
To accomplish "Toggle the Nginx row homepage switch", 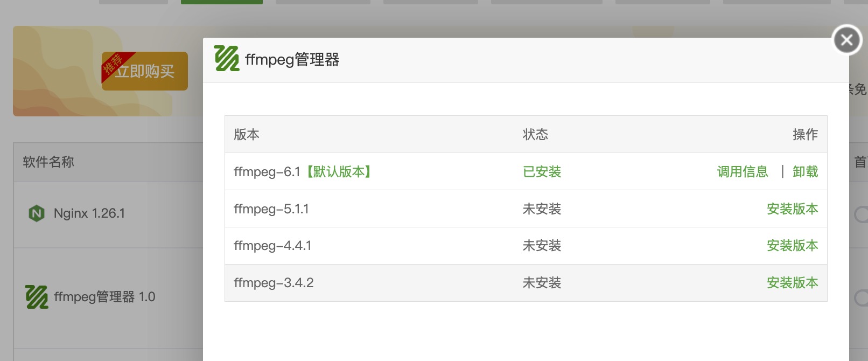I will (860, 214).
